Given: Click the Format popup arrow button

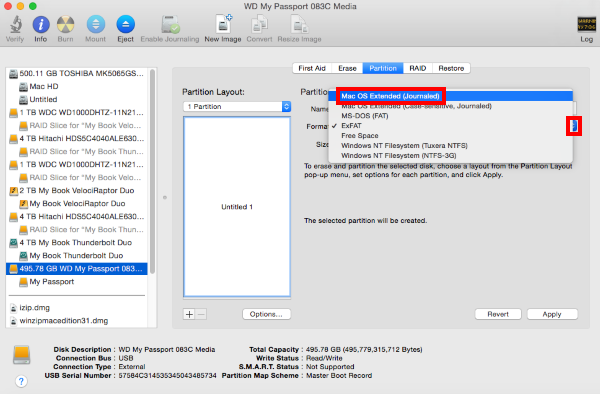Looking at the screenshot, I should (574, 126).
